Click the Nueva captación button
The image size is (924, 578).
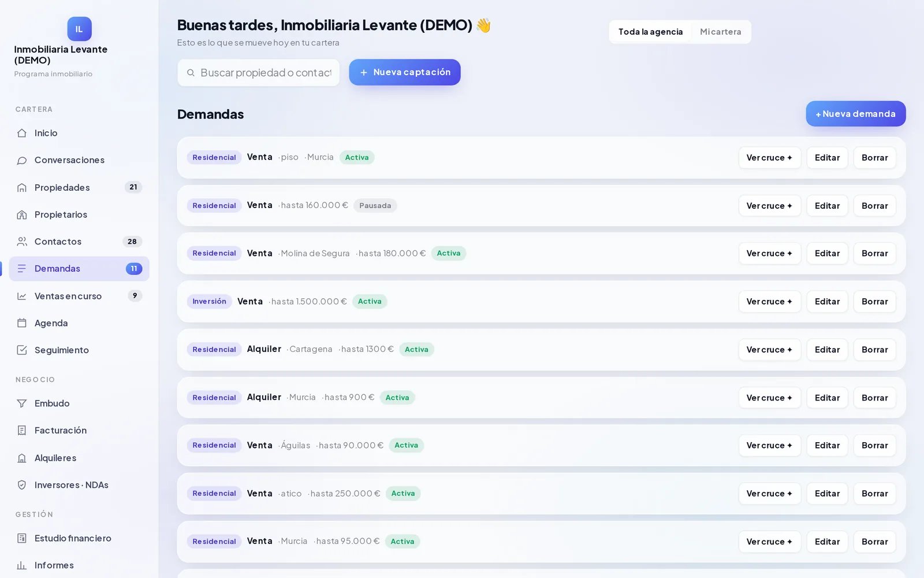(405, 72)
